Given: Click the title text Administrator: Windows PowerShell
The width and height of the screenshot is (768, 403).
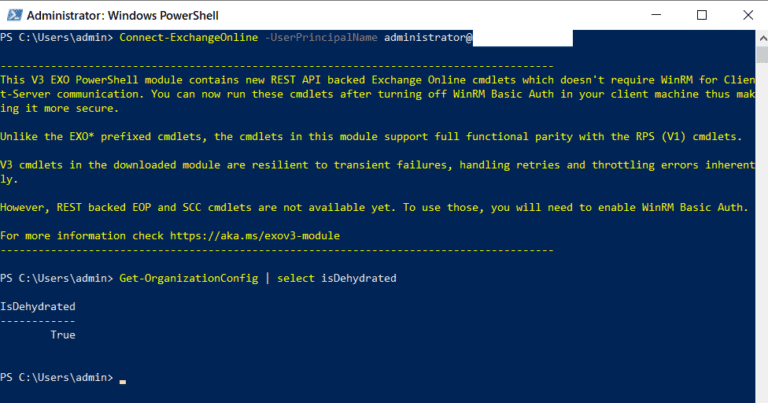Looking at the screenshot, I should click(x=122, y=16).
